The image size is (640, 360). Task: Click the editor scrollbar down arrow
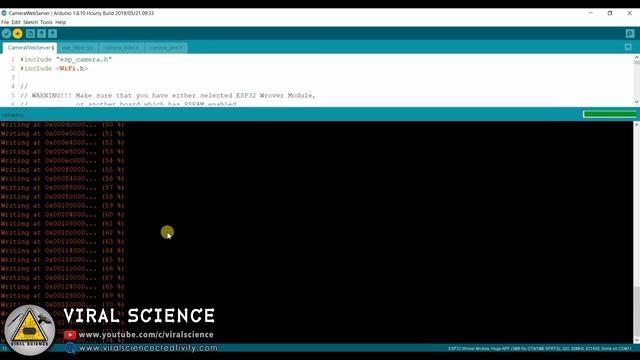point(636,102)
